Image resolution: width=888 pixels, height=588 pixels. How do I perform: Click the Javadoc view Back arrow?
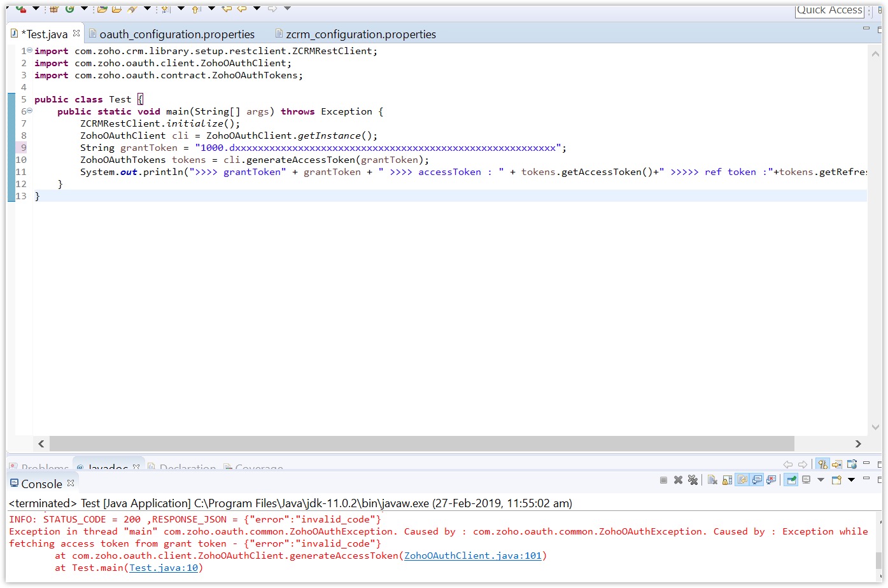(x=788, y=465)
